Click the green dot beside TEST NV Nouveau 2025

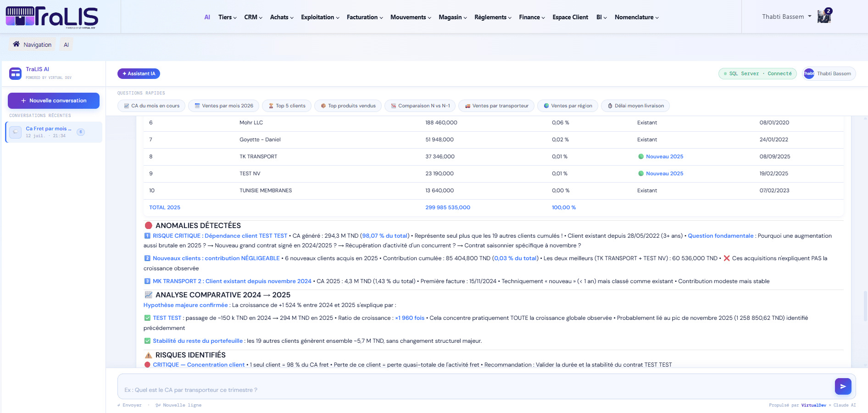click(641, 173)
